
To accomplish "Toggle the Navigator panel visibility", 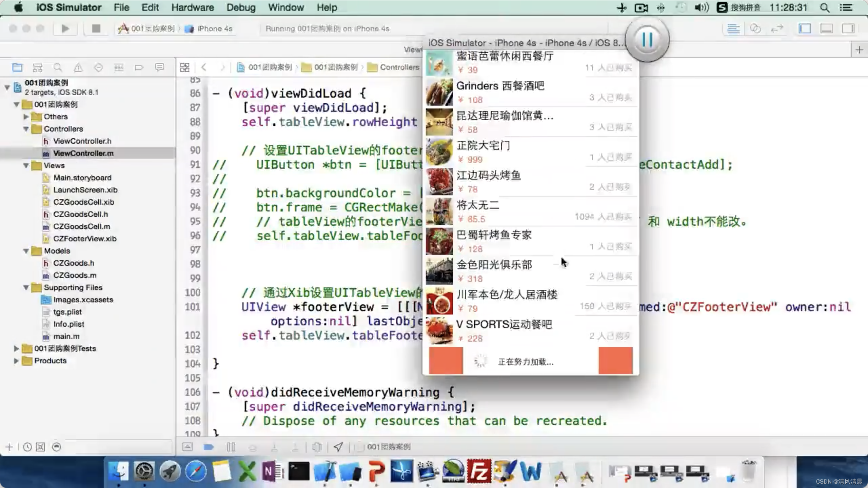I will point(805,29).
